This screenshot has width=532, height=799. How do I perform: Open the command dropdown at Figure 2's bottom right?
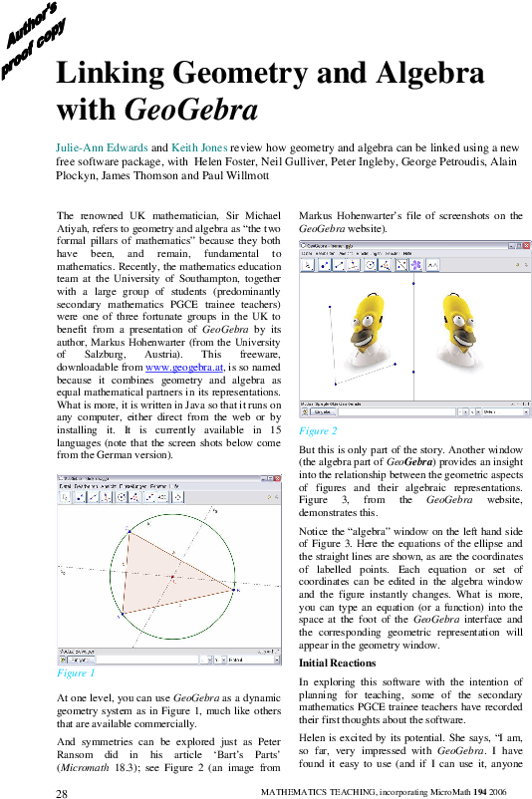tap(506, 411)
